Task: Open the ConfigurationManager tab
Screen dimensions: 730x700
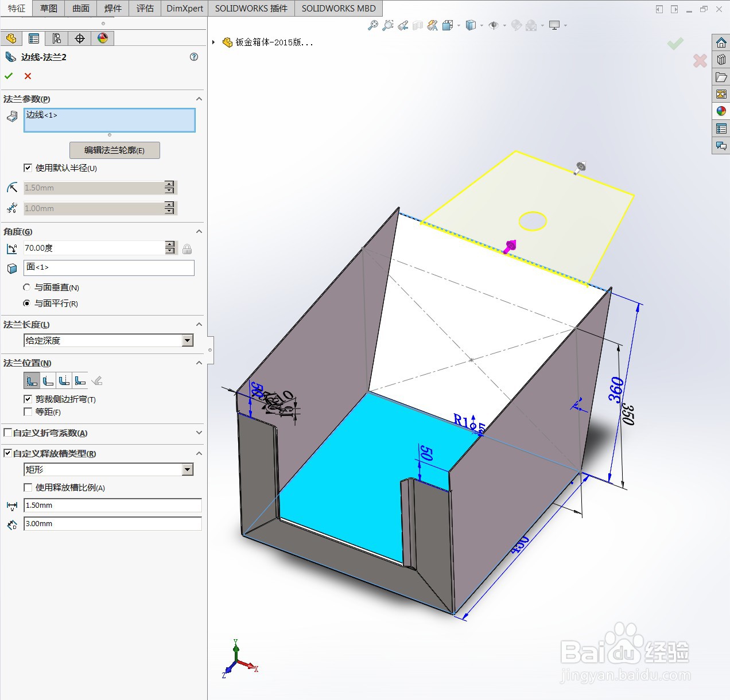Action: point(57,38)
